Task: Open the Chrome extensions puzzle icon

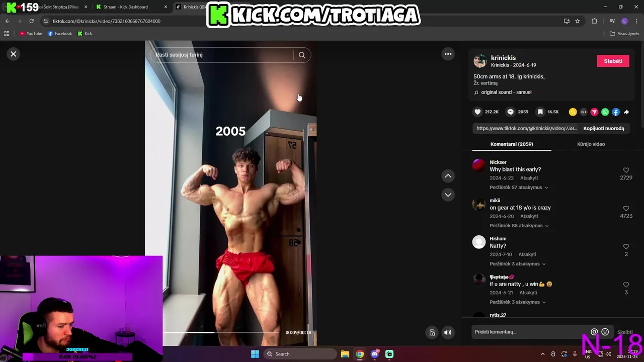Action: point(595,21)
